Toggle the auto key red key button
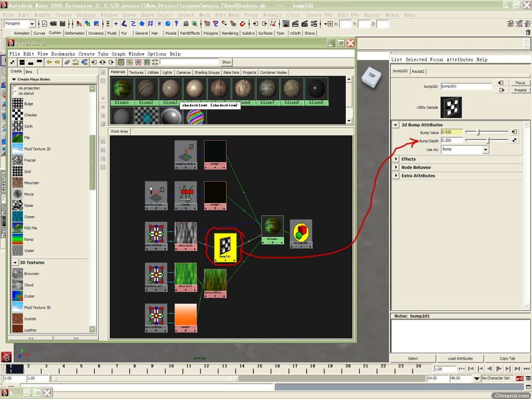Screen dimensions: 532x399 520,378
